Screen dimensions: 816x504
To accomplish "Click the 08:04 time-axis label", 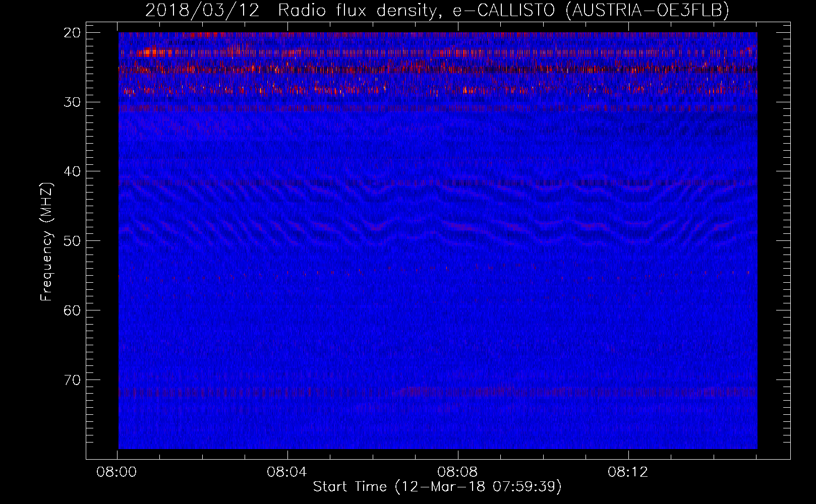I will [x=287, y=472].
